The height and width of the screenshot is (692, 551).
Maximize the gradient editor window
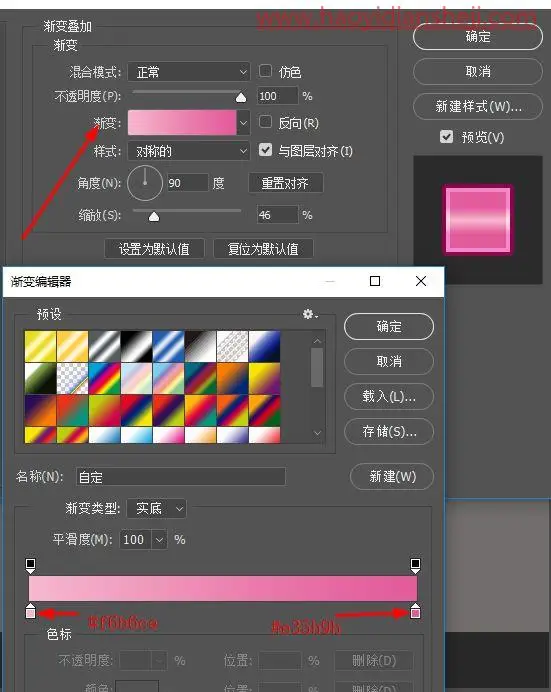pyautogui.click(x=375, y=281)
